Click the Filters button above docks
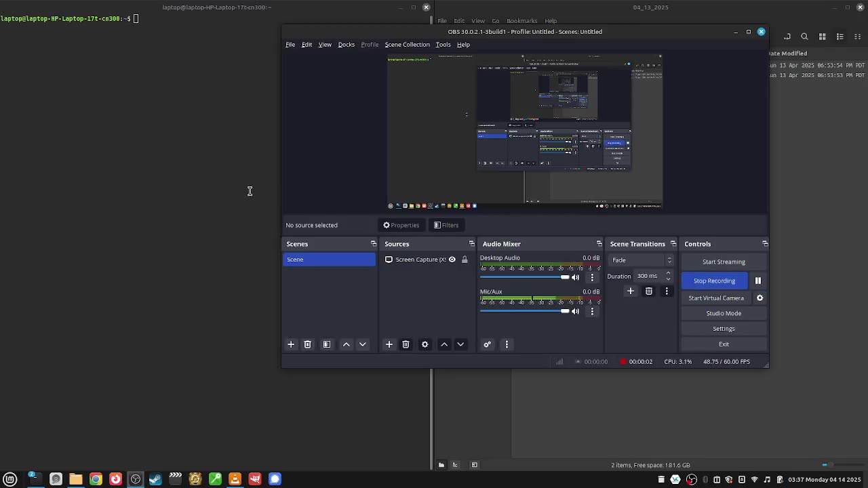This screenshot has width=868, height=488. point(446,225)
